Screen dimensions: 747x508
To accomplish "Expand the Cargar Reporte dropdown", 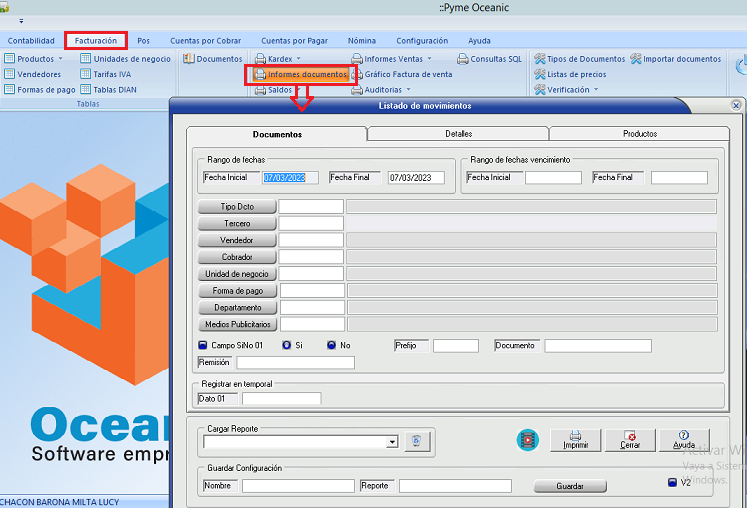I will 392,441.
